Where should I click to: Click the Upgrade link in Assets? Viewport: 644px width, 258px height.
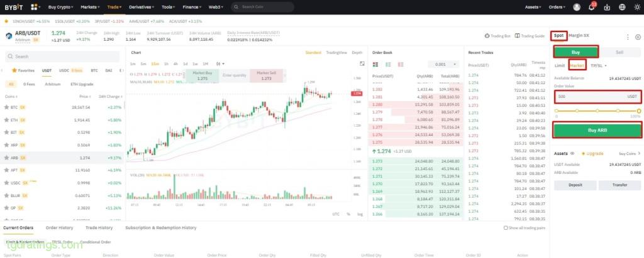[592, 153]
